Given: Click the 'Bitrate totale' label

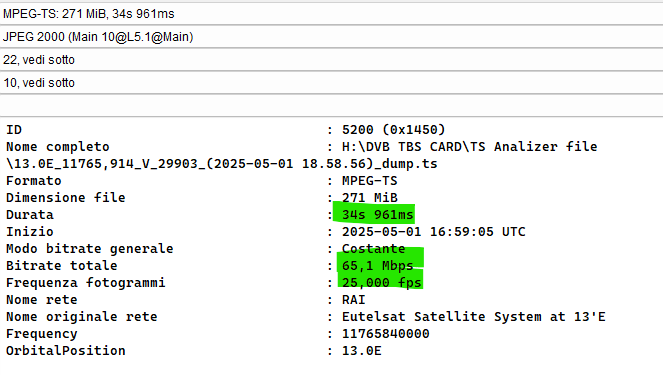Looking at the screenshot, I should (x=61, y=266).
